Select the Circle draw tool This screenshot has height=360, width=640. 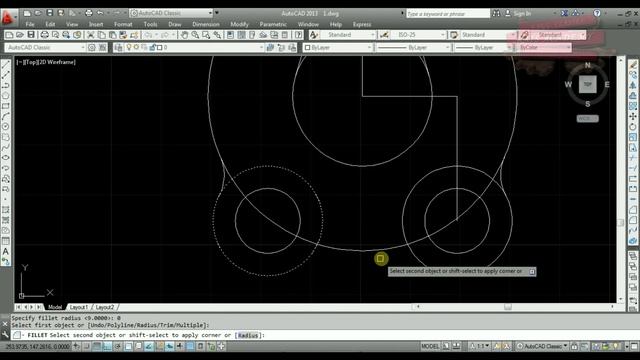pos(6,127)
